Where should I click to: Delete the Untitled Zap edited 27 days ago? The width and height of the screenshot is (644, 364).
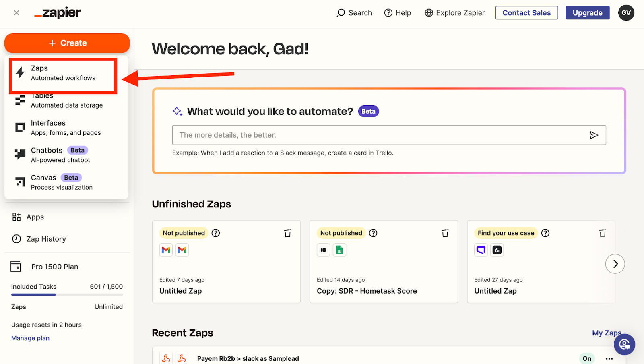click(602, 233)
